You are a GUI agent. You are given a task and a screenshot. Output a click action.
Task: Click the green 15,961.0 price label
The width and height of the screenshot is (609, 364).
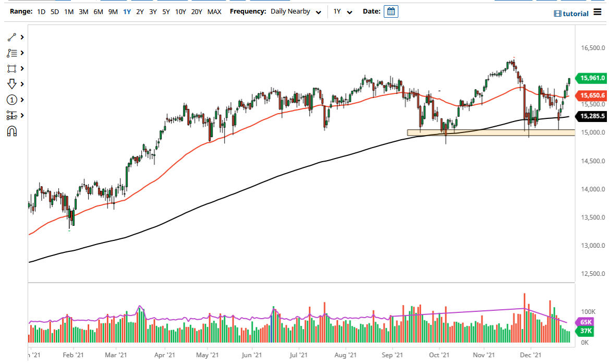click(x=591, y=78)
